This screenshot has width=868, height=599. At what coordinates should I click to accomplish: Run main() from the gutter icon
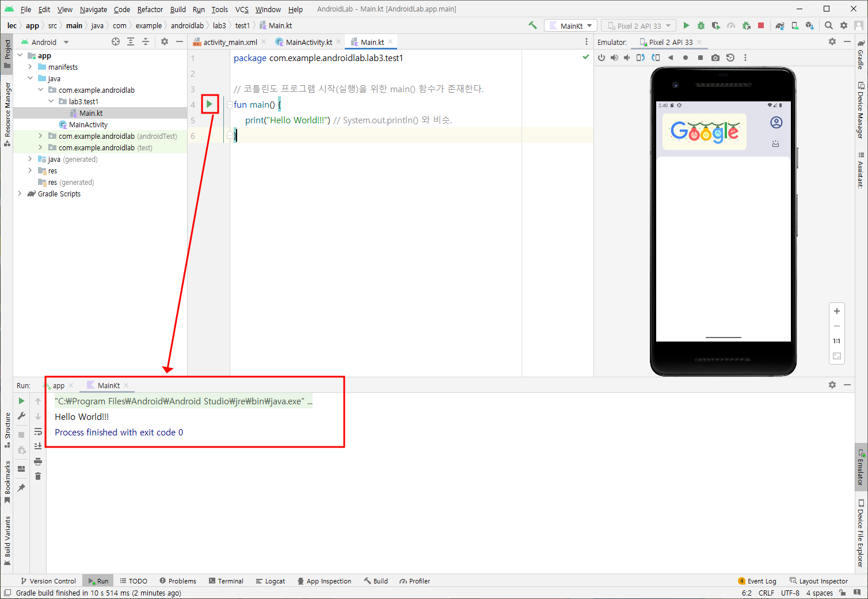[210, 104]
